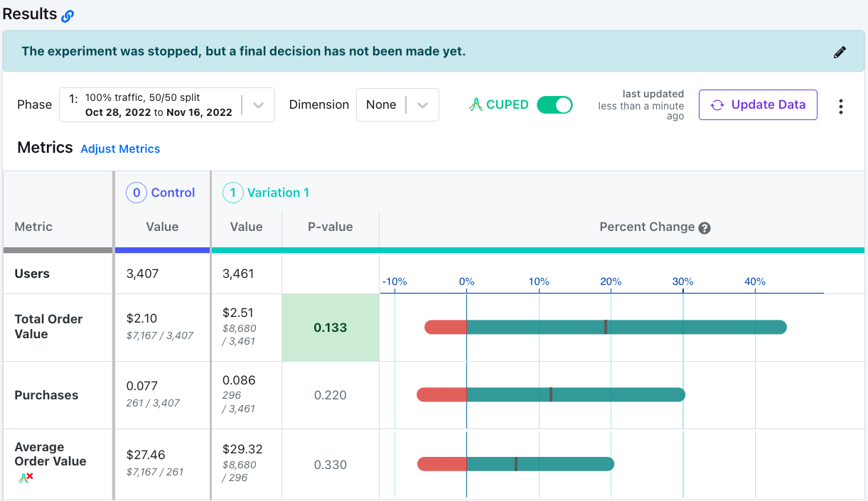This screenshot has height=501, width=868.
Task: Click the Percent Change help question icon
Action: (x=704, y=228)
